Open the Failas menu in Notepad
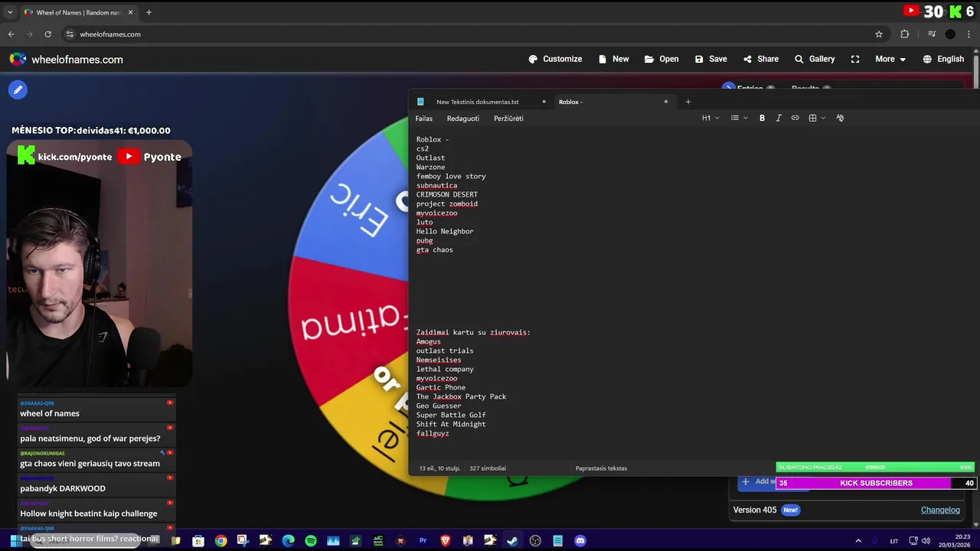Image resolution: width=980 pixels, height=551 pixels. click(x=423, y=119)
